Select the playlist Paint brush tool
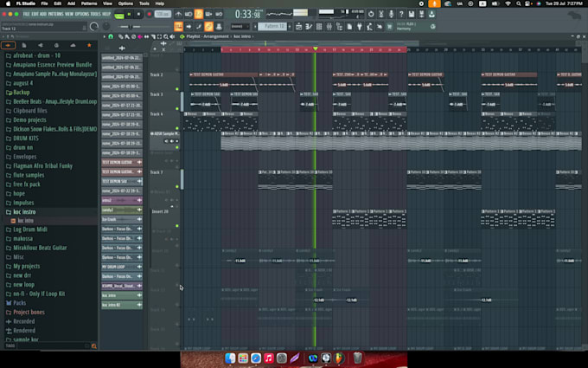 pos(127,36)
